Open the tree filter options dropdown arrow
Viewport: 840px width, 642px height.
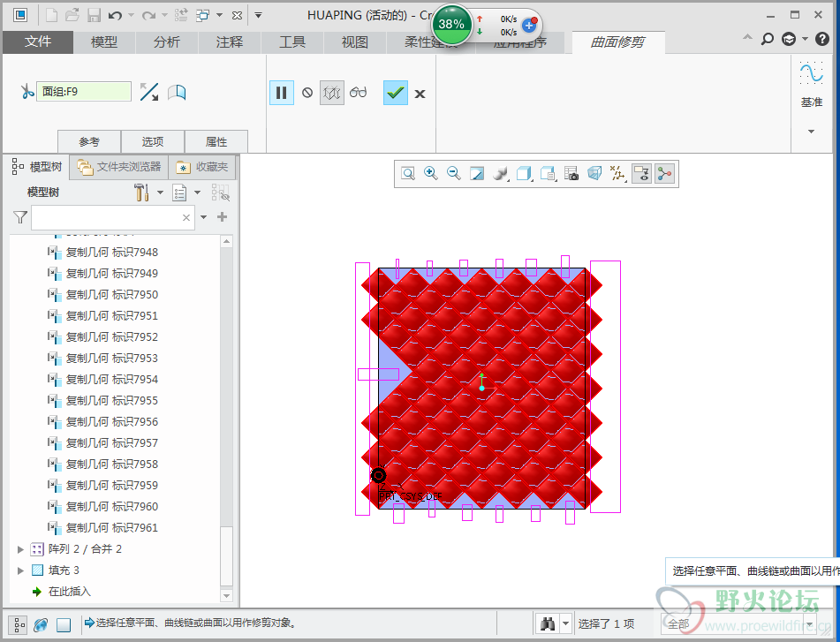(x=203, y=217)
